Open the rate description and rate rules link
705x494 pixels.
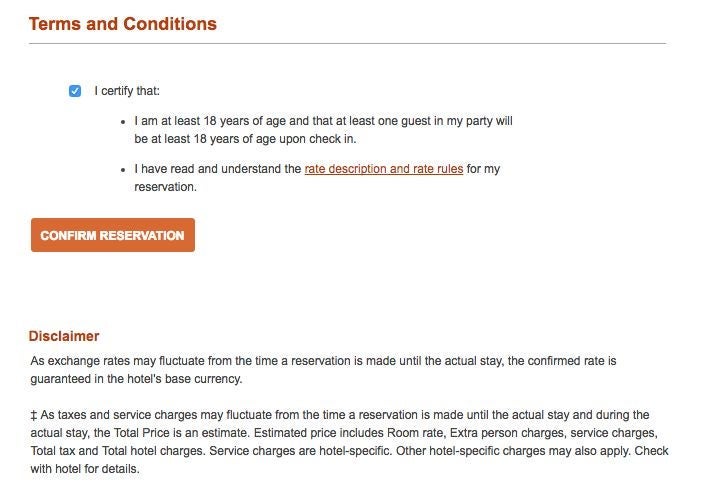[384, 169]
